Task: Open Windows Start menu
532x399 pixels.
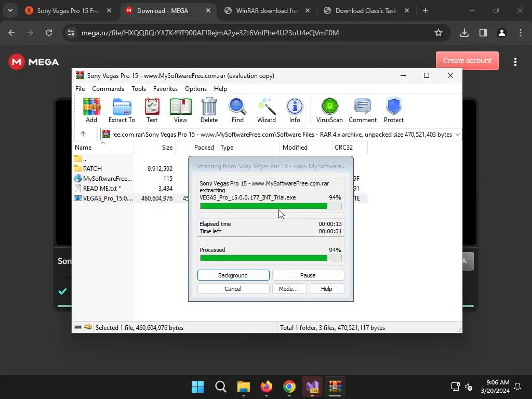Action: pos(198,387)
